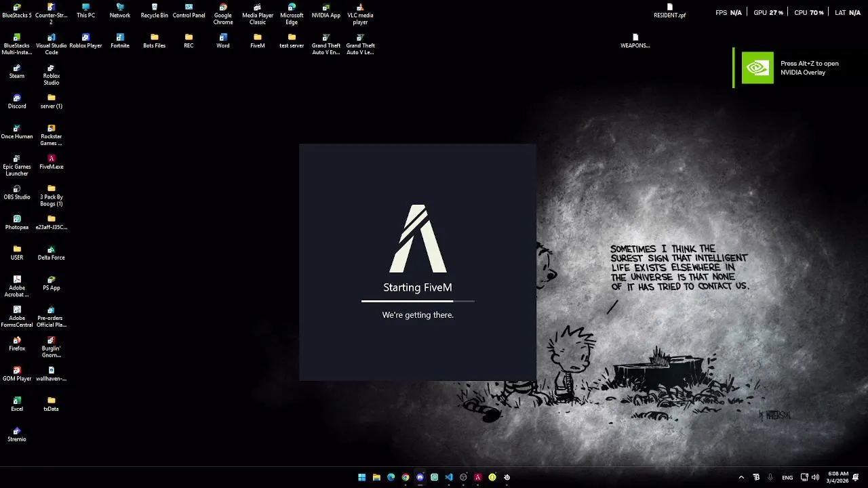Screen dimensions: 868x488
Task: Select the REC folder on desktop
Action: (x=189, y=41)
